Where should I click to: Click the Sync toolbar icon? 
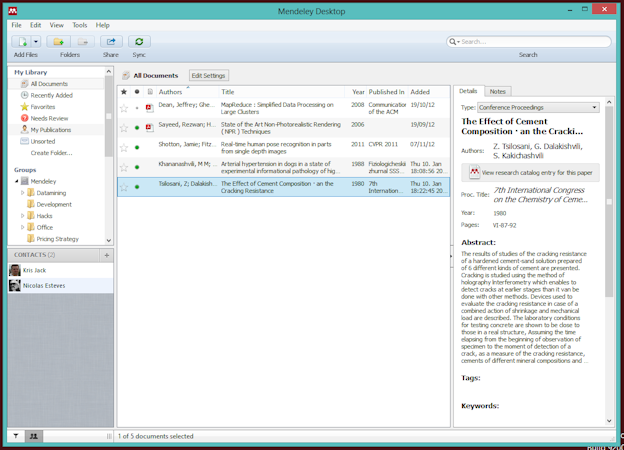coord(139,41)
